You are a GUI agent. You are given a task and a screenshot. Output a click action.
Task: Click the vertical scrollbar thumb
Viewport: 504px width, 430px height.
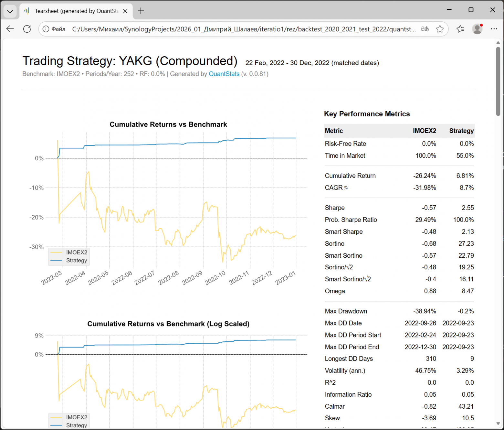click(498, 81)
